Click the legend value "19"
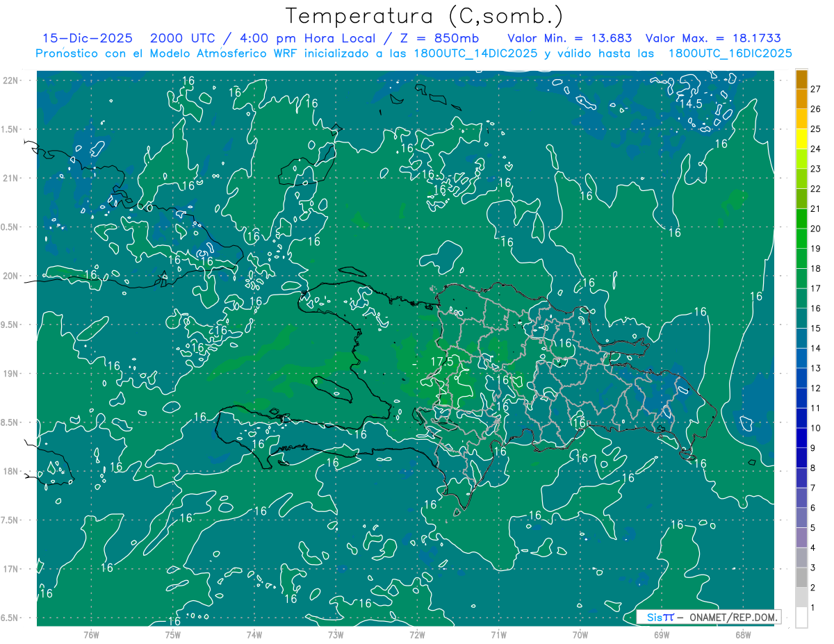Viewport: 834px width, 644px height. pyautogui.click(x=816, y=249)
